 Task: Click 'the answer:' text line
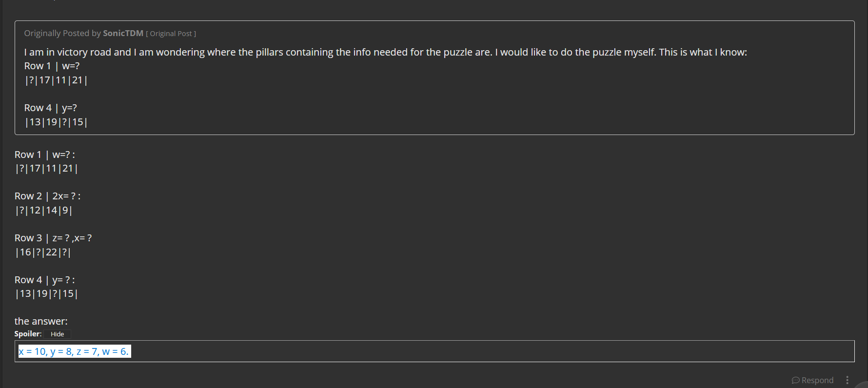[41, 321]
